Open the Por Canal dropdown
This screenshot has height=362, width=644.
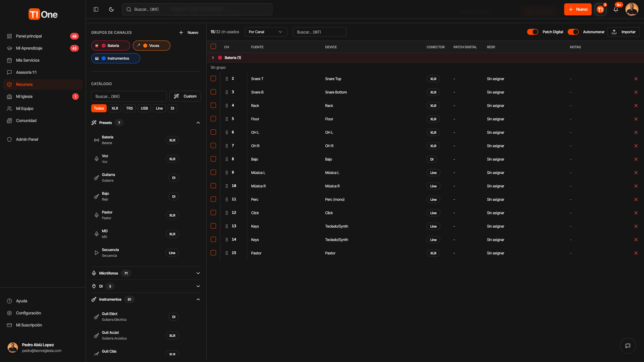[265, 32]
